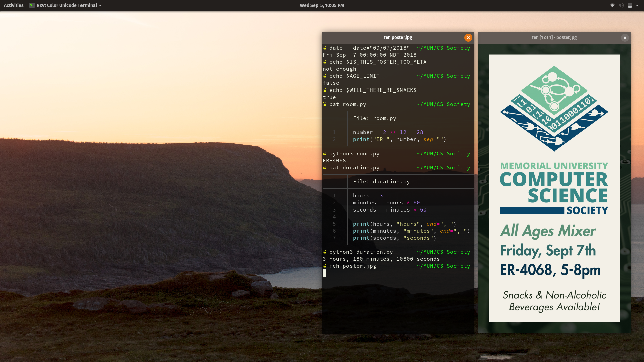Click 'Snacks & Non-Alcoholic' line on the poster

[554, 295]
